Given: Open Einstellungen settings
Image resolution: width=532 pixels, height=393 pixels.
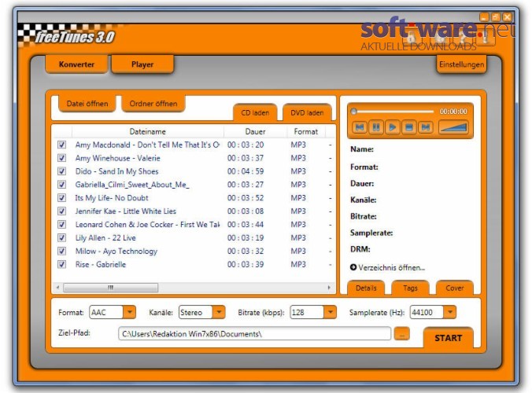Looking at the screenshot, I should pos(461,64).
